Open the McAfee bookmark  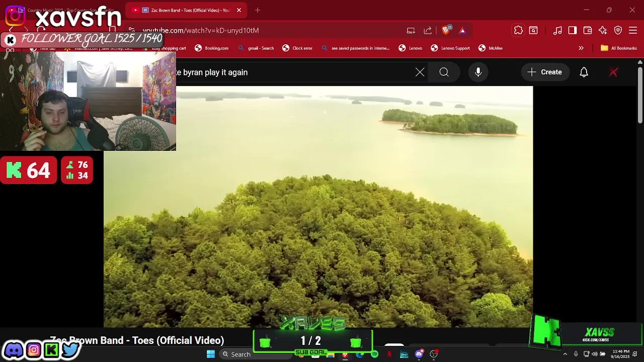pos(491,48)
